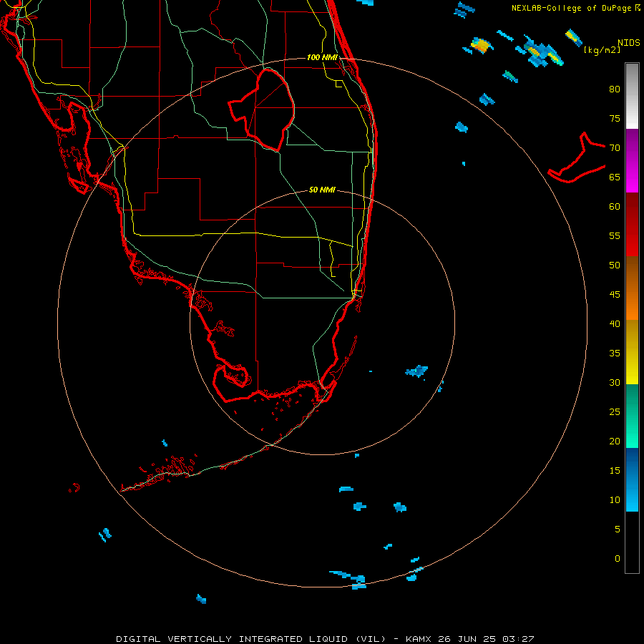Click the 26 JUN 25 03:27 timestamp
This screenshot has height=644, width=644.
[x=486, y=639]
